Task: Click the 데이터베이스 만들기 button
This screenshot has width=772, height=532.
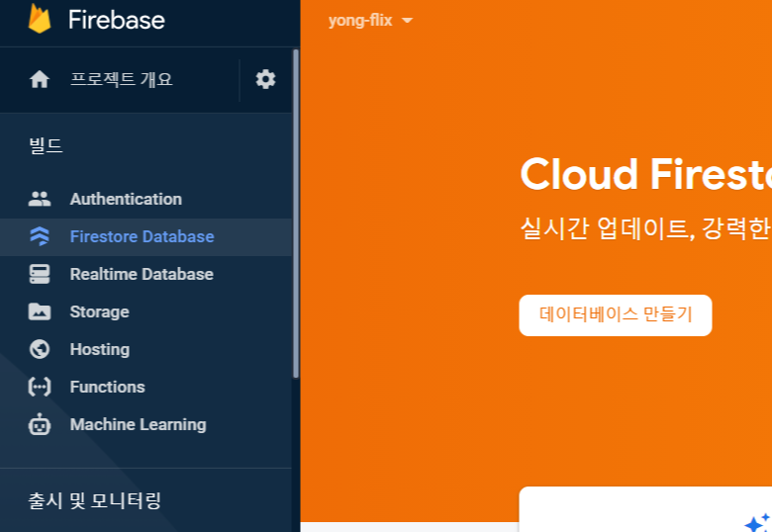Action: pyautogui.click(x=616, y=315)
